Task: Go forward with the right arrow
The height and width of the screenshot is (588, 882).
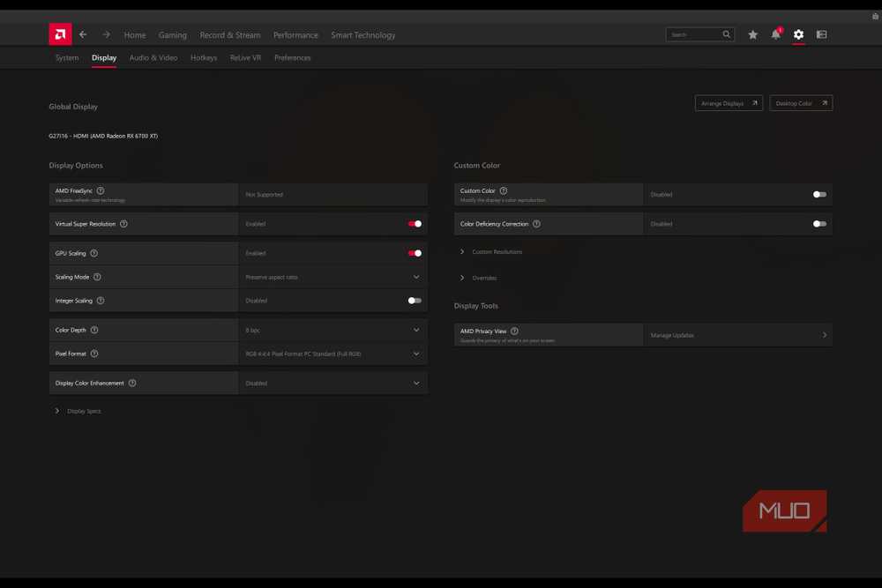Action: click(x=106, y=35)
